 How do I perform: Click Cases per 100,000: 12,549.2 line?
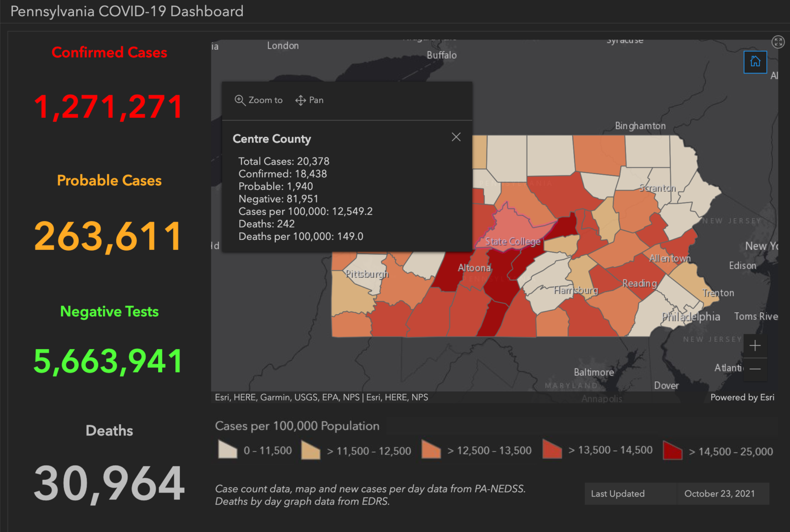(x=305, y=211)
